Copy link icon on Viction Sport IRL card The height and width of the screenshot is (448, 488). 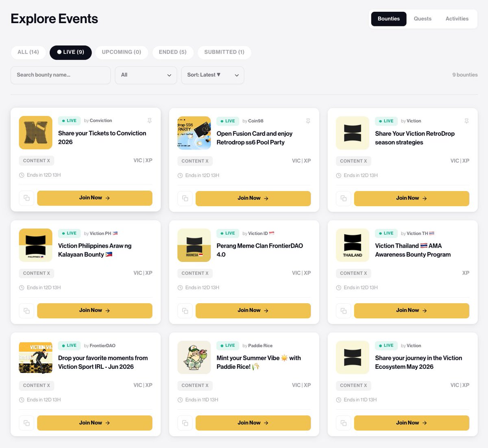point(26,423)
